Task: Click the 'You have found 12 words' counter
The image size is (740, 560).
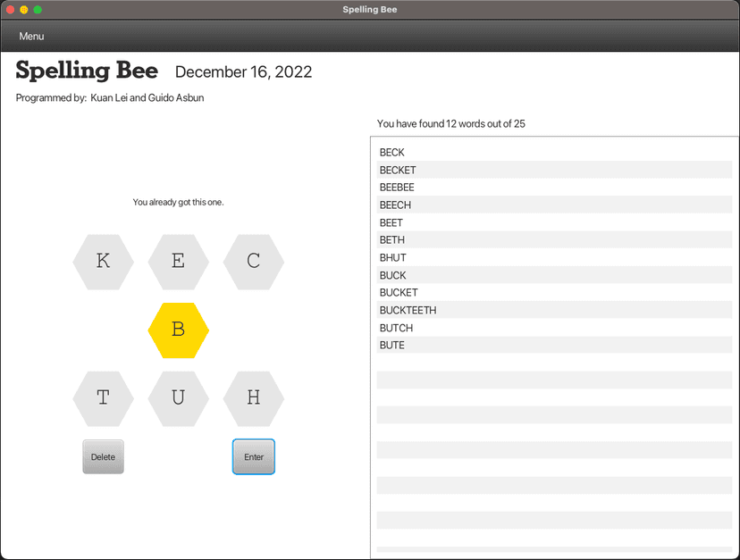Action: click(450, 123)
